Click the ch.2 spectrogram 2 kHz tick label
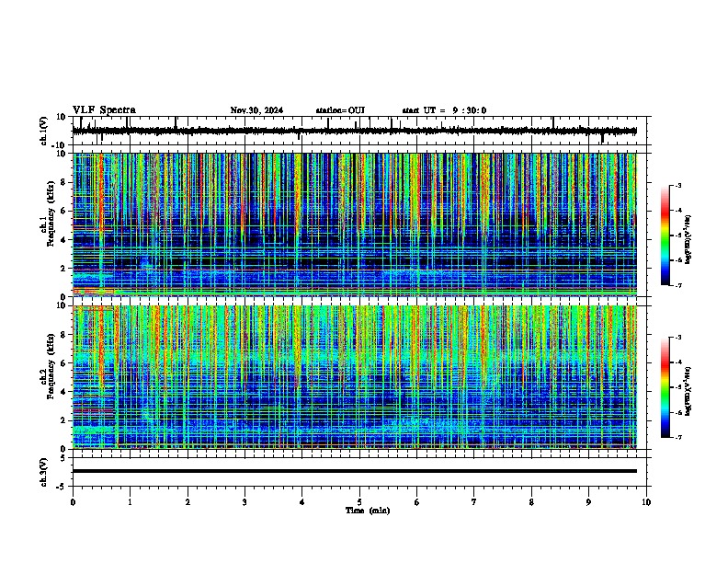The height and width of the screenshot is (563, 728). point(64,420)
